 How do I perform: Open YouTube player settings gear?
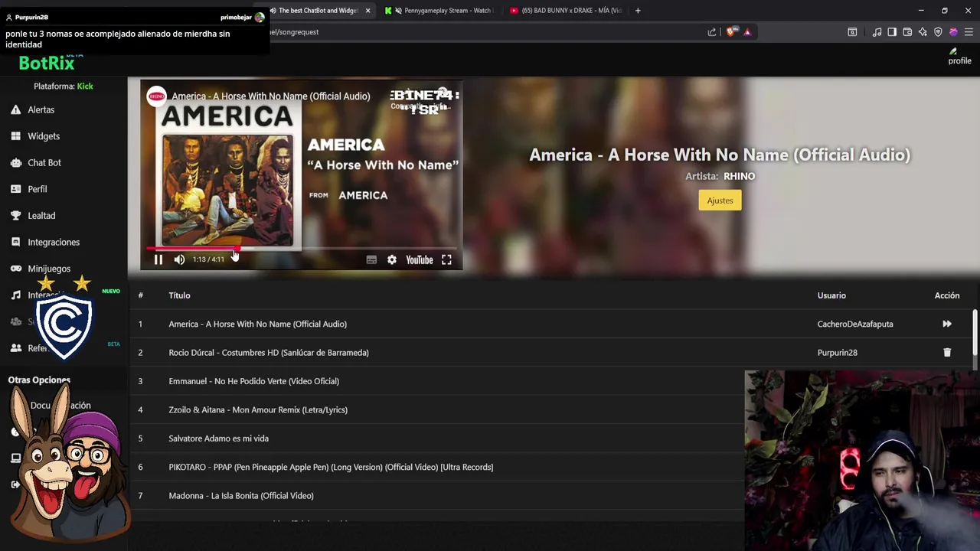392,260
